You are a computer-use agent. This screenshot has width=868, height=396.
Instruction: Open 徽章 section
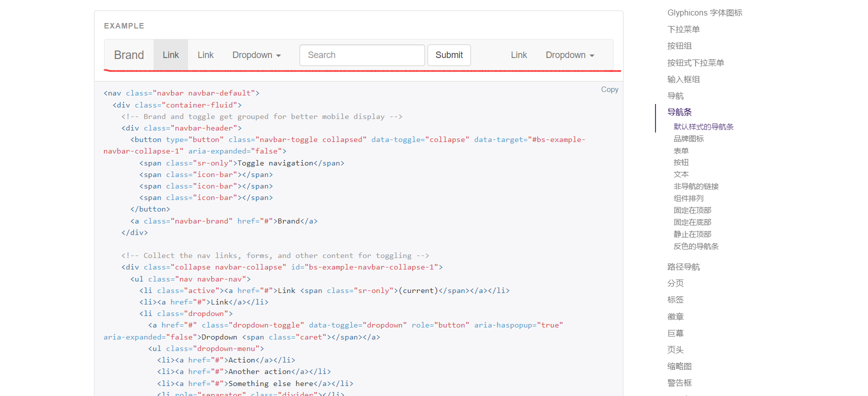(675, 317)
